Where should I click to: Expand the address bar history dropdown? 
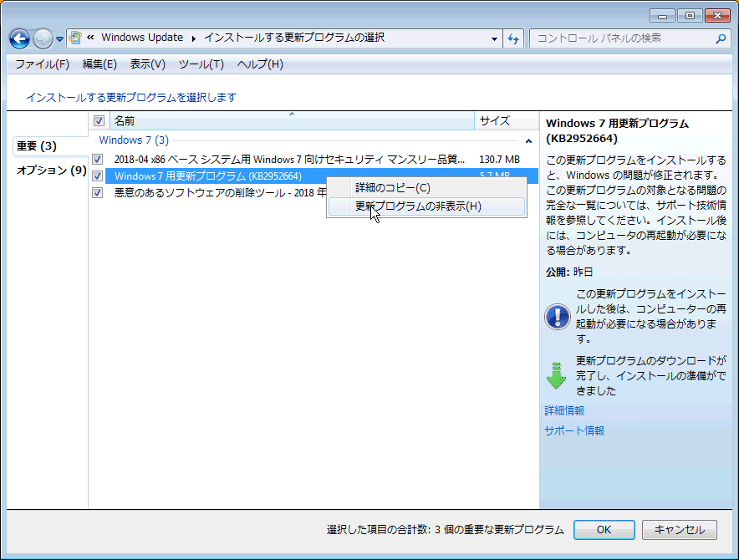tap(494, 38)
